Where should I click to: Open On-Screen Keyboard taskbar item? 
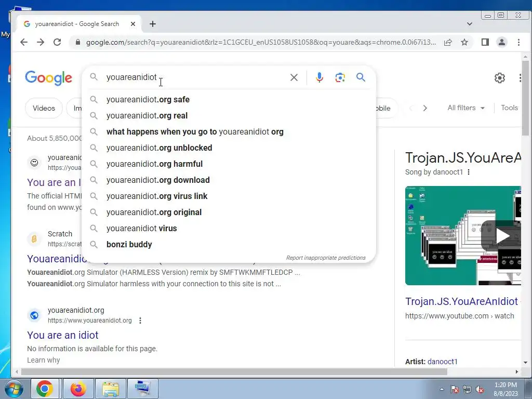(x=142, y=389)
